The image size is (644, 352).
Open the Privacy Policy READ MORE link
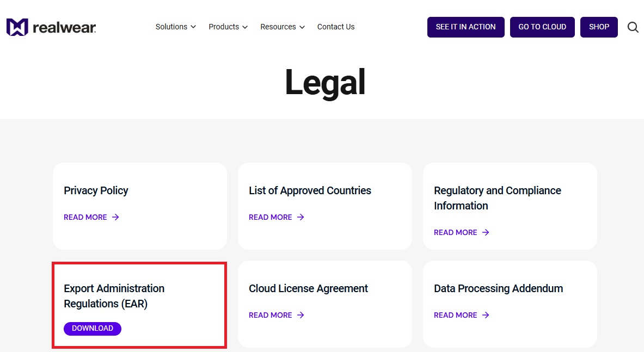point(85,217)
